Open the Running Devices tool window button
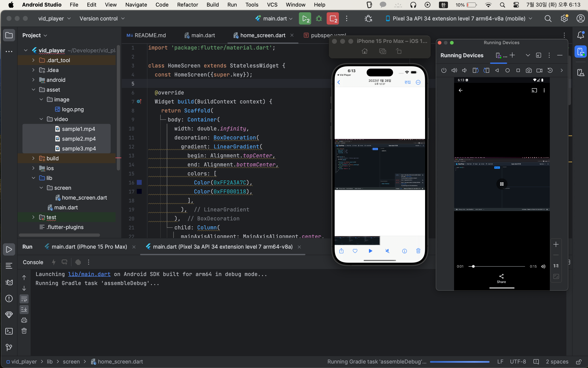The height and width of the screenshot is (368, 588). (580, 52)
